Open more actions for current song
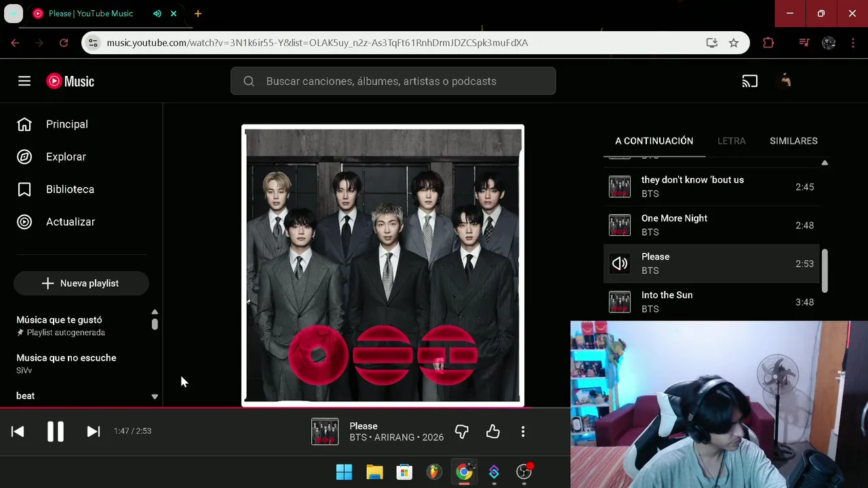 click(523, 432)
